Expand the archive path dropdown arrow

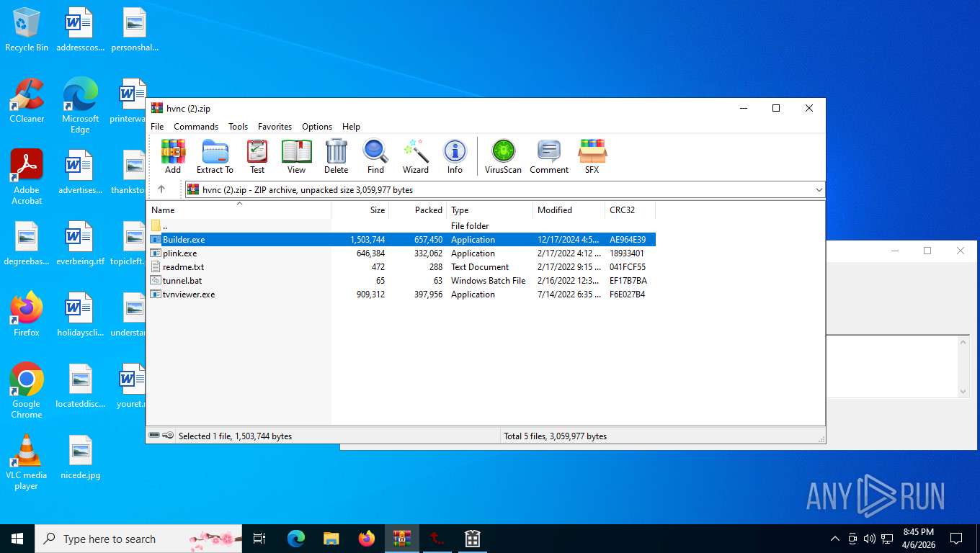pos(819,190)
